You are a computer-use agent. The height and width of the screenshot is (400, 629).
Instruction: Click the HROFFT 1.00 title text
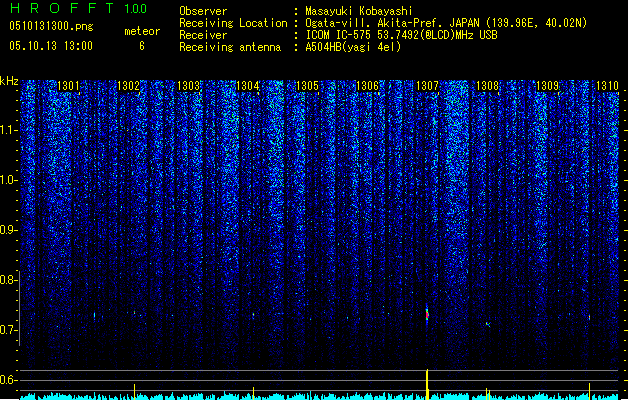[x=79, y=8]
